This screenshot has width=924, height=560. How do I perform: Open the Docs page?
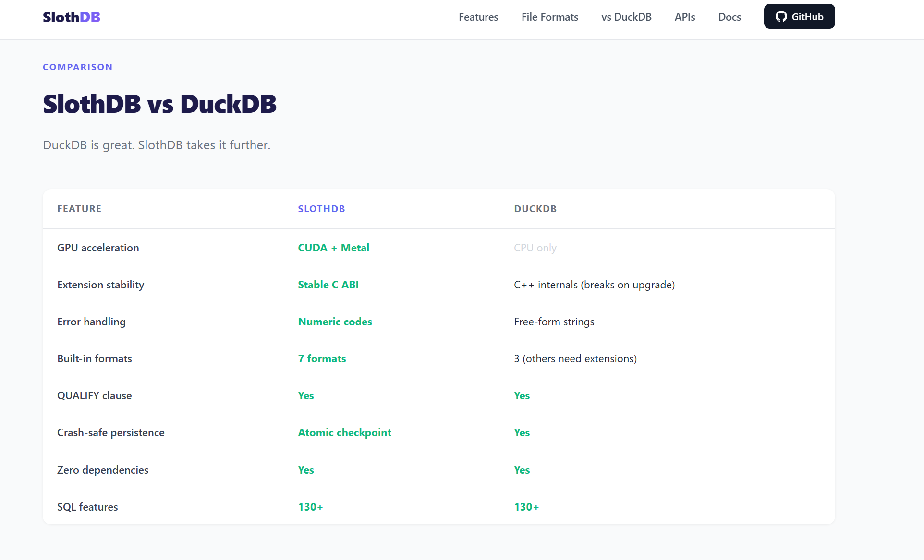729,17
